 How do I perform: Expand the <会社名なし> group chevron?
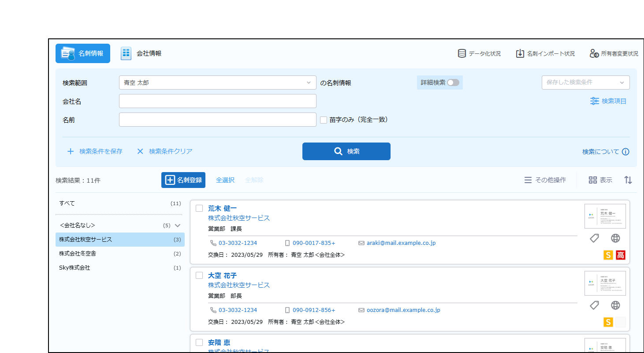coord(178,225)
